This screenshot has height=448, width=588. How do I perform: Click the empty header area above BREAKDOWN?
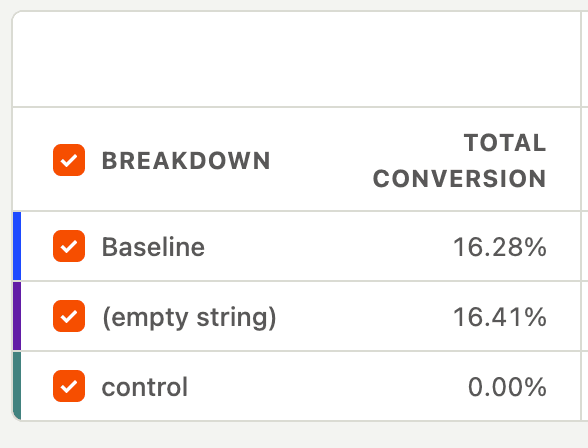pyautogui.click(x=296, y=59)
